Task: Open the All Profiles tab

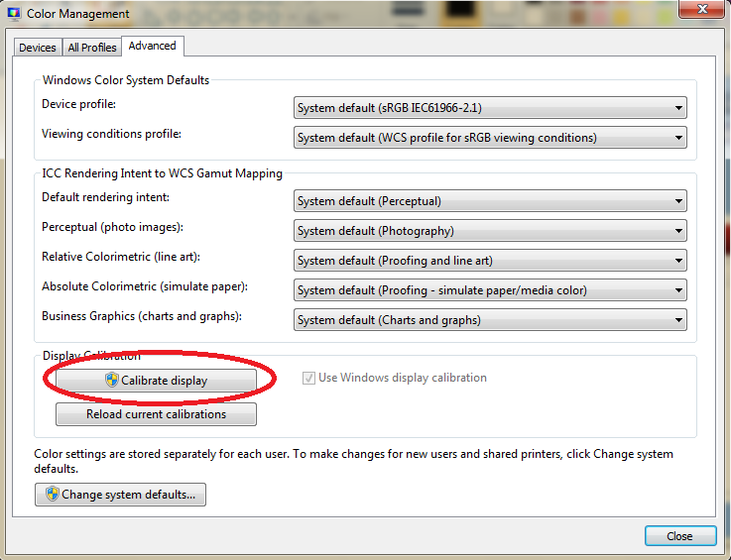Action: [x=92, y=48]
